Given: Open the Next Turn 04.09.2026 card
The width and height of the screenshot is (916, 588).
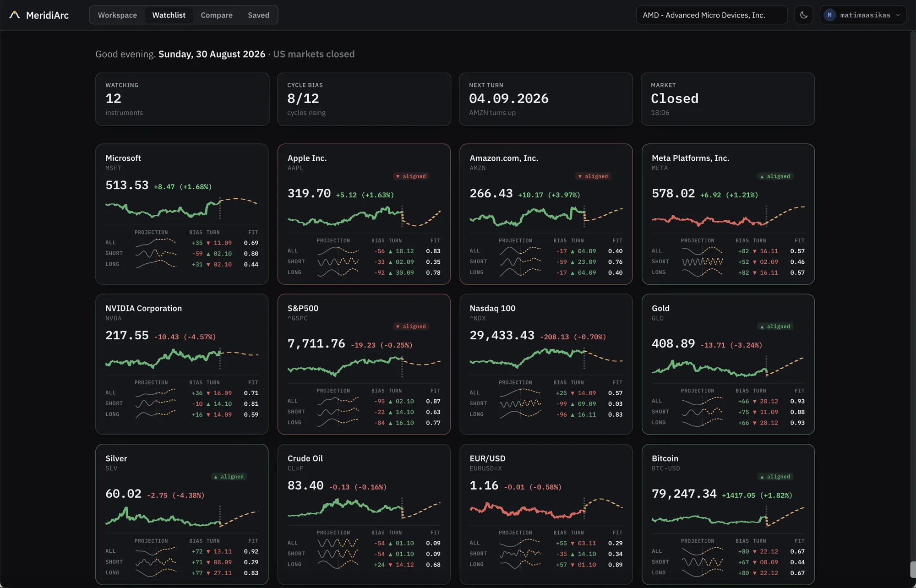Looking at the screenshot, I should (x=546, y=99).
